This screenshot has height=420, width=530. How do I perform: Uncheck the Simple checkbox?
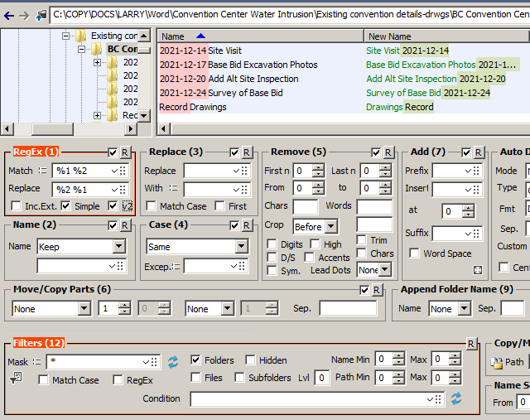pos(65,205)
